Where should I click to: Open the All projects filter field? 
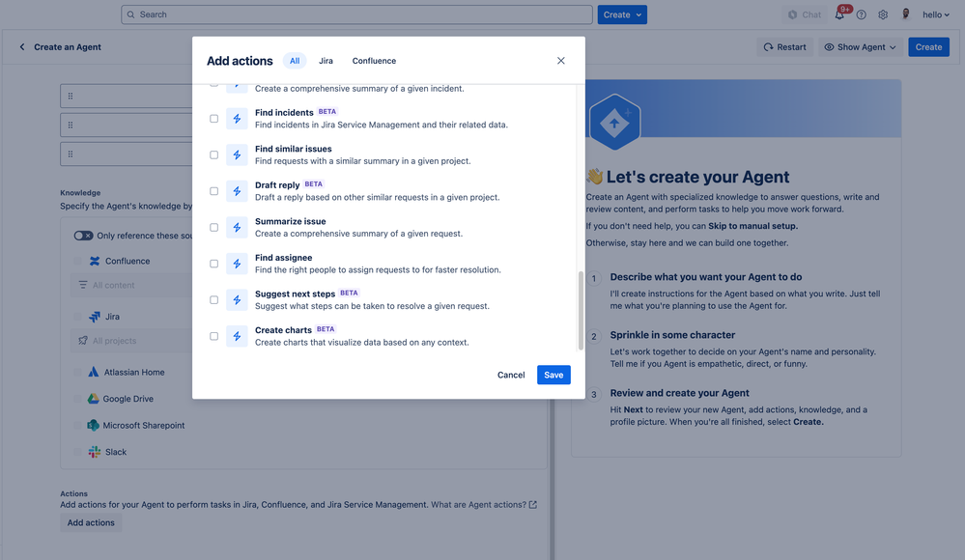pyautogui.click(x=131, y=340)
